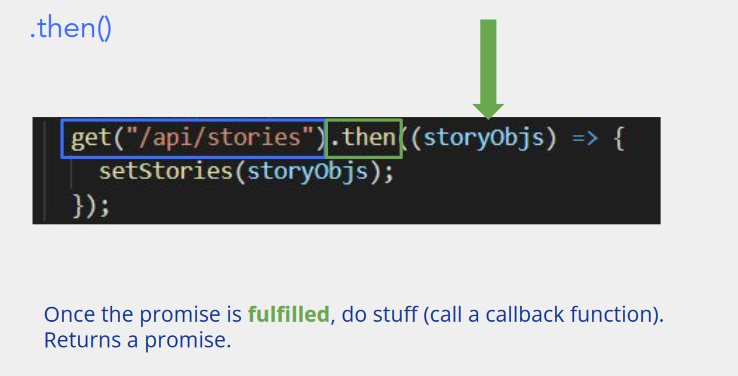Click the closing }); line

[90, 206]
